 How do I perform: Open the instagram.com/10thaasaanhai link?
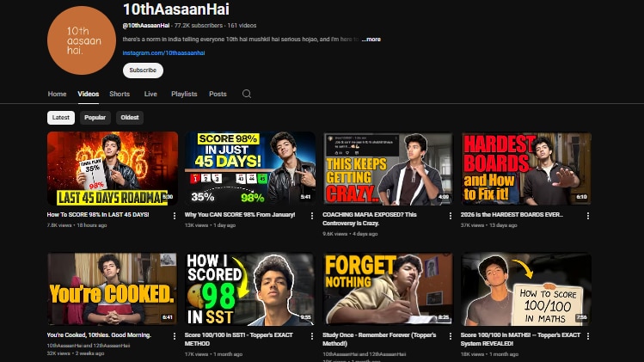tap(163, 53)
